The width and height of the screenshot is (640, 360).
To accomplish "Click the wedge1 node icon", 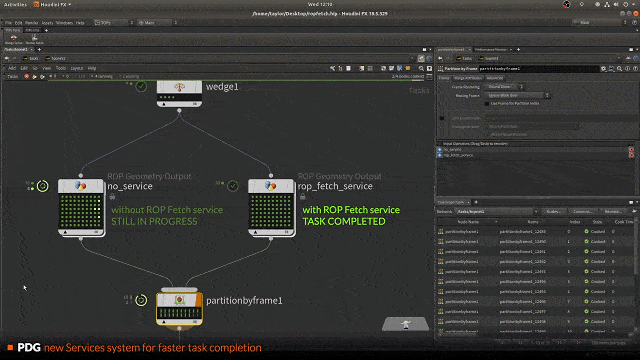I will [179, 87].
